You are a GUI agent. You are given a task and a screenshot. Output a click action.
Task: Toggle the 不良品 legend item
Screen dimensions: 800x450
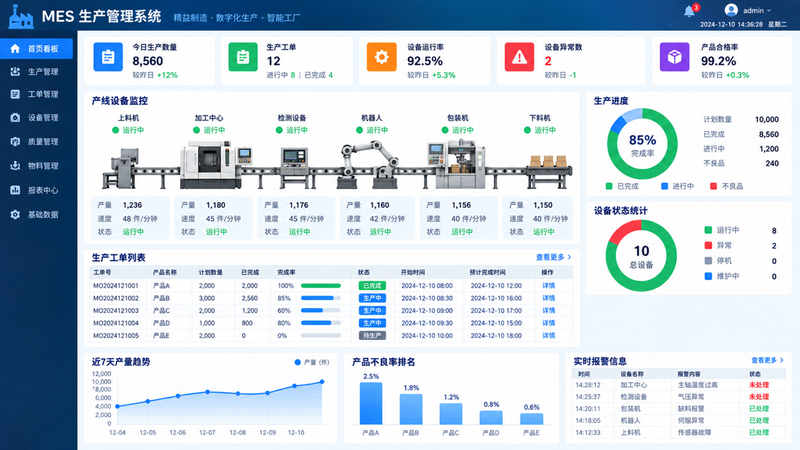727,186
